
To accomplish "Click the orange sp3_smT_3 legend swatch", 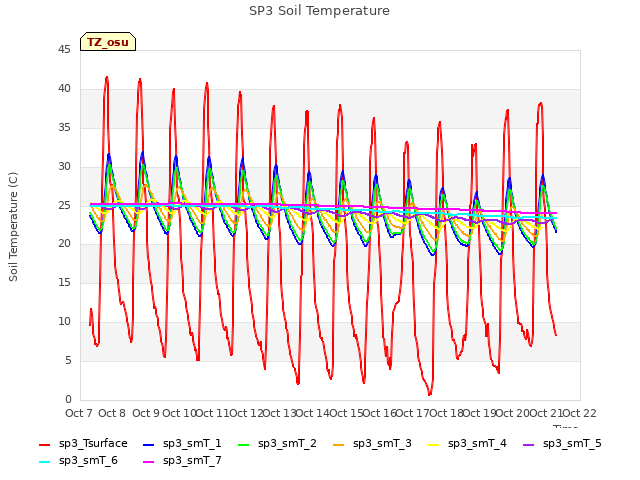I will point(338,444).
